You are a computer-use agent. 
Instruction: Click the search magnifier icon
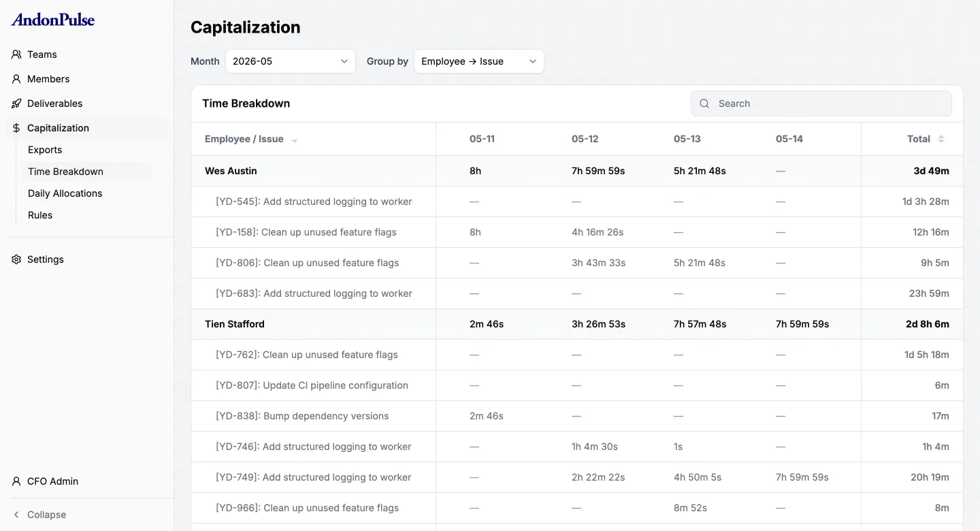pyautogui.click(x=705, y=103)
